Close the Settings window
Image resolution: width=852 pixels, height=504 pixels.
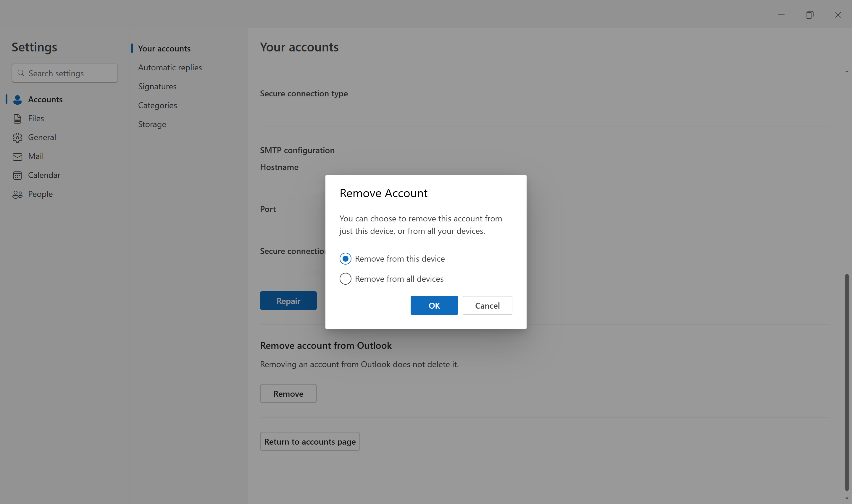838,14
